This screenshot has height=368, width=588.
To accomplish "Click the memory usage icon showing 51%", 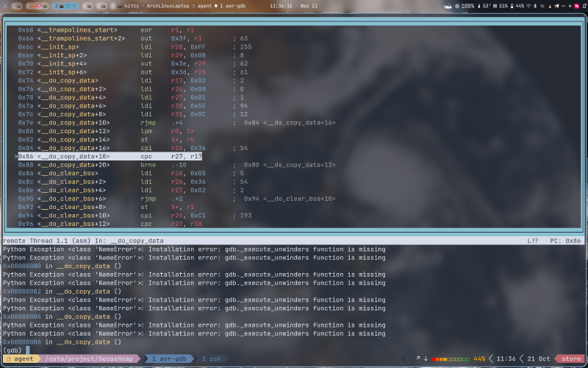I will click(495, 6).
